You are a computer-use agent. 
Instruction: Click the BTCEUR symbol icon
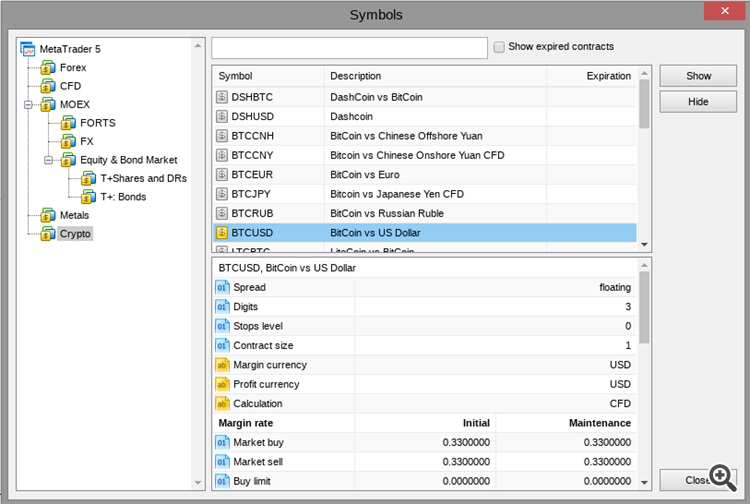click(x=221, y=175)
